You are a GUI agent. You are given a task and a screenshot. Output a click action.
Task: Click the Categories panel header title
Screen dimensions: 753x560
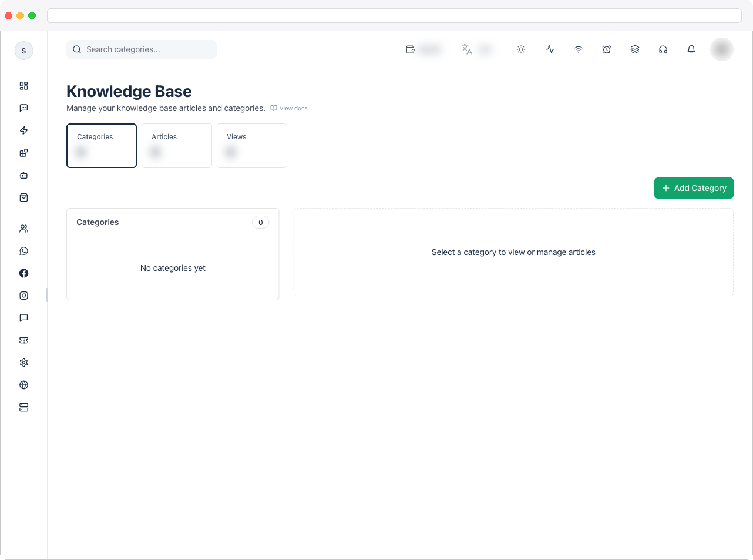(x=98, y=222)
